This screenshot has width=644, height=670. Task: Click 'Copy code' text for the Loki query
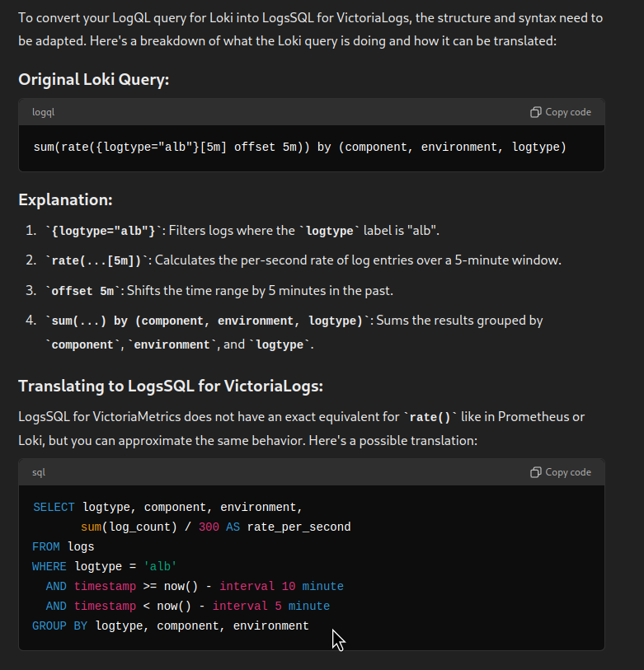click(x=568, y=112)
